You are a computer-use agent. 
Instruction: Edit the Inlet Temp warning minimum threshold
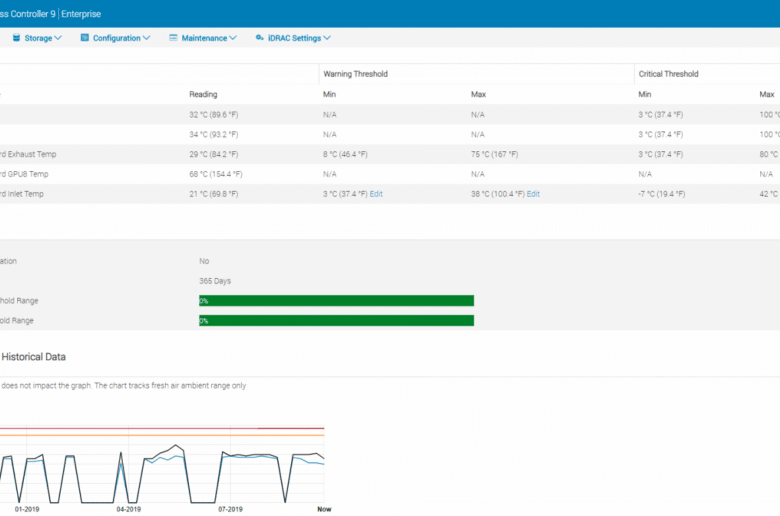376,194
